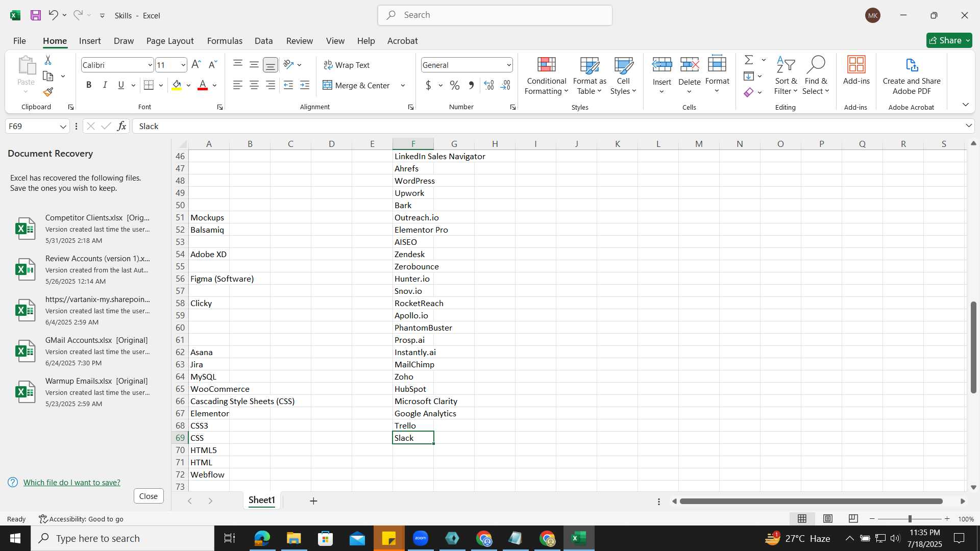Click the Add-ins icon
The height and width of the screenshot is (551, 980).
[x=856, y=70]
